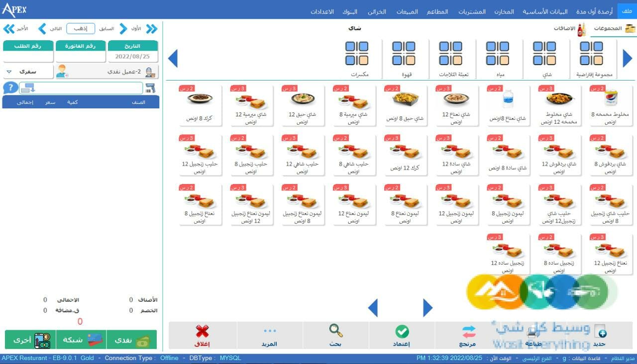
Task: Go to next invoice using التالي arrow
Action: 42,29
